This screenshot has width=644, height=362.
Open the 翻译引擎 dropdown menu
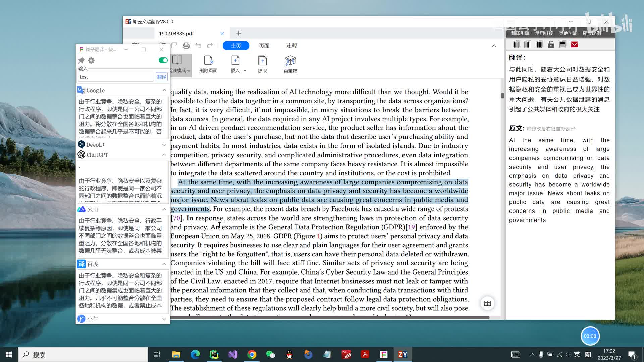point(520,33)
